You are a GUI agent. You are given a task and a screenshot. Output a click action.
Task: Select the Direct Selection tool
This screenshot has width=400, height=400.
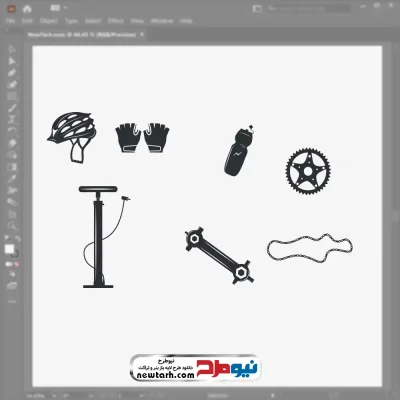pyautogui.click(x=12, y=61)
